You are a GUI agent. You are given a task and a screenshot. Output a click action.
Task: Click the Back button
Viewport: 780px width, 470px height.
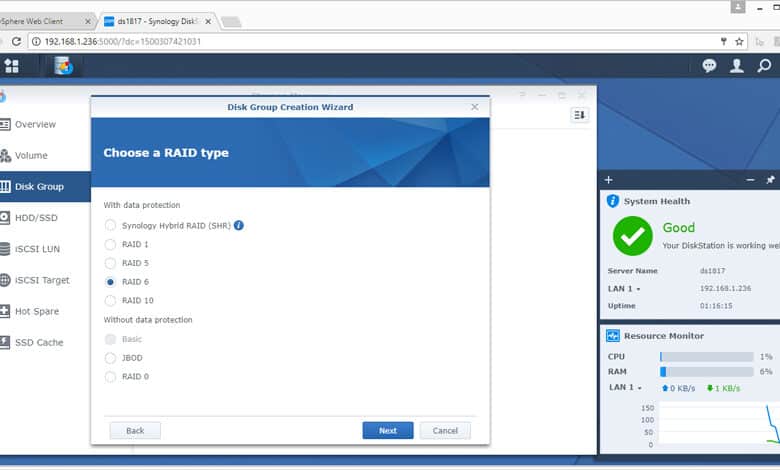135,431
